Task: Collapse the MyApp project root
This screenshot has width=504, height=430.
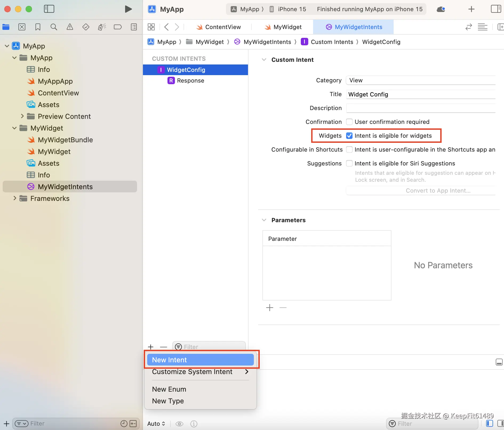Action: [7, 46]
